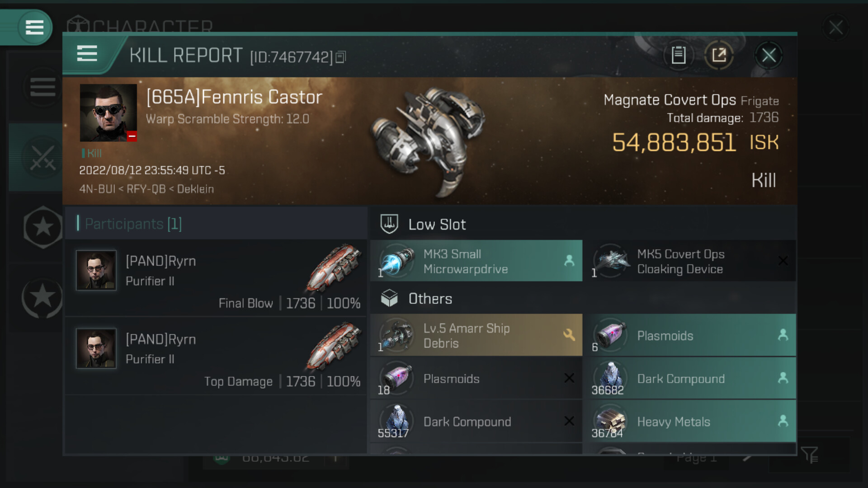Screen dimensions: 868x488
Task: Share kill report via export icon
Action: (x=719, y=55)
